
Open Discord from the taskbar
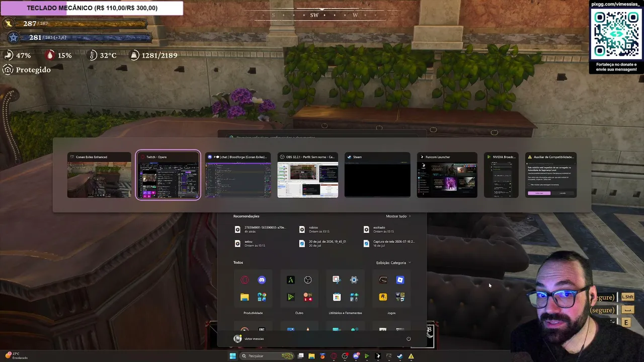[x=356, y=356]
